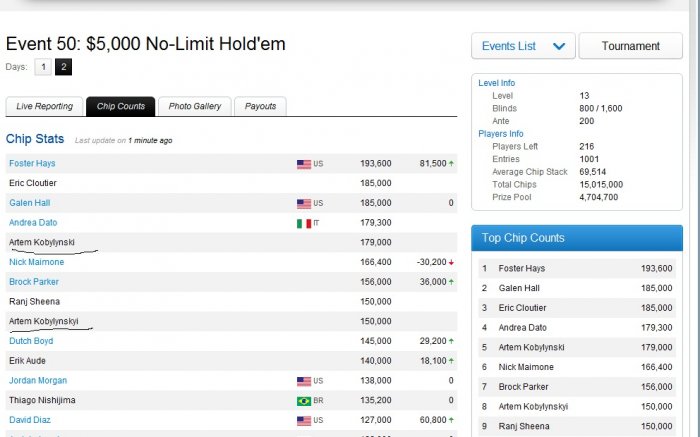Expand the Events List dropdown
The width and height of the screenshot is (700, 437).
pos(523,46)
